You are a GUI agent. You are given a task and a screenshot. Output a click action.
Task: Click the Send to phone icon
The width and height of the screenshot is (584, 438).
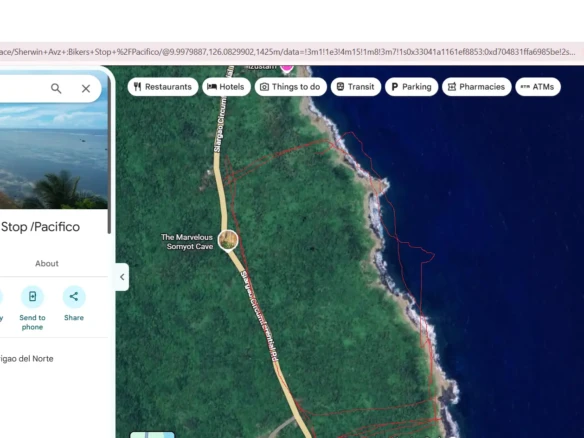point(32,296)
